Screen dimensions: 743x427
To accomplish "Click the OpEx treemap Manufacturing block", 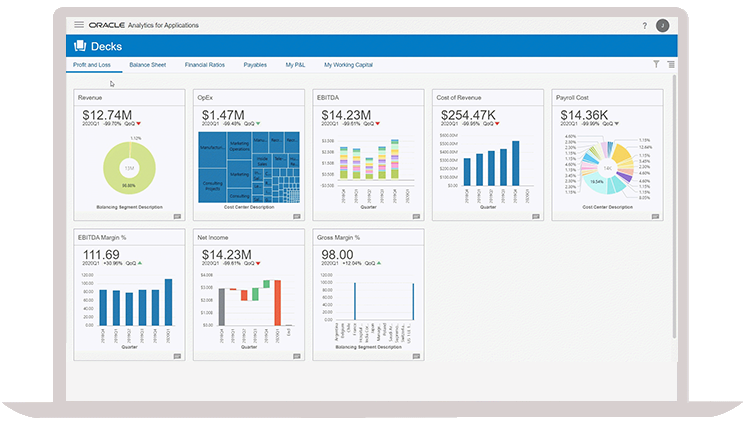I will pos(212,149).
